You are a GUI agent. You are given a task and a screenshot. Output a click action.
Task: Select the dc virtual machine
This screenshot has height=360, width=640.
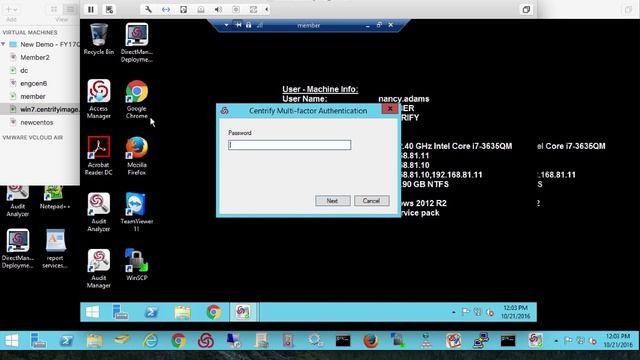pos(24,71)
